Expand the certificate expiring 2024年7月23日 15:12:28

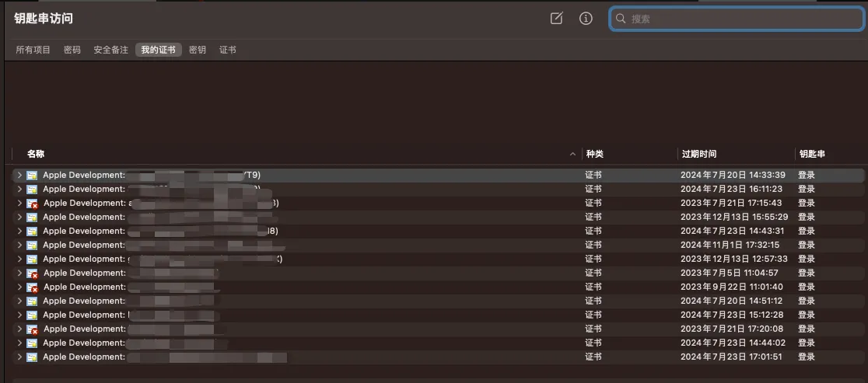pos(19,315)
